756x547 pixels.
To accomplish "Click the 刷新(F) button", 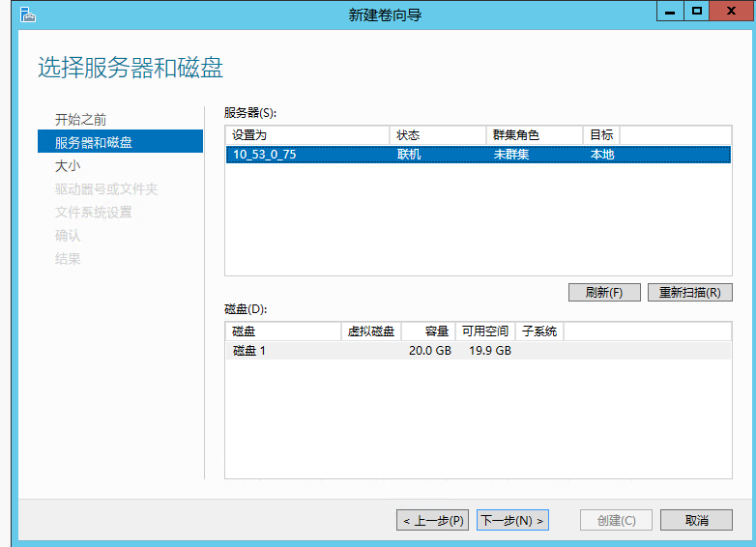I will [x=604, y=292].
